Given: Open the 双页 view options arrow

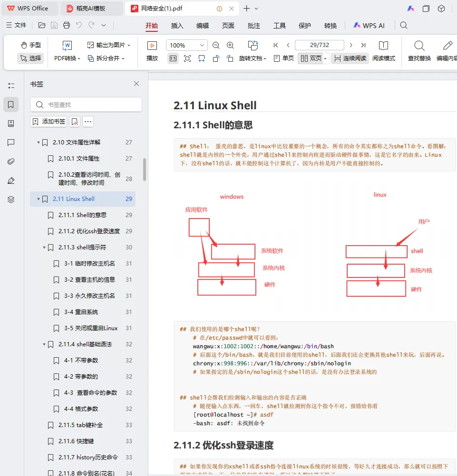Looking at the screenshot, I should (325, 58).
